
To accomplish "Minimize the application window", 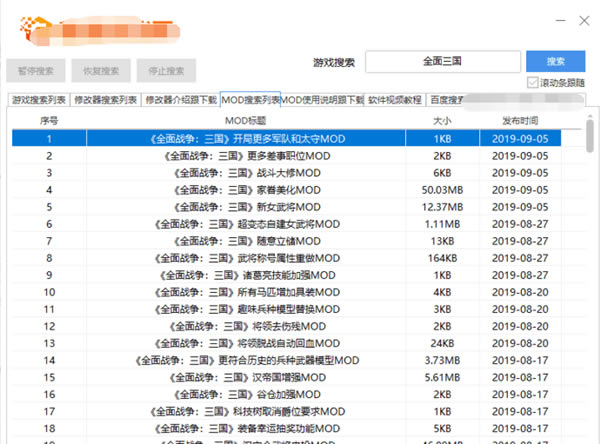I will (x=561, y=20).
